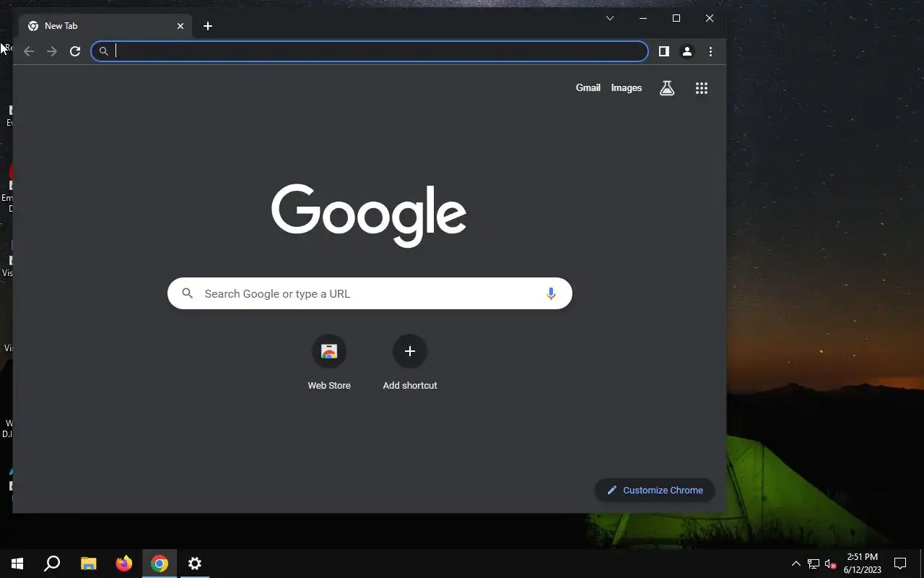Click the Add shortcut button
924x578 pixels.
410,363
